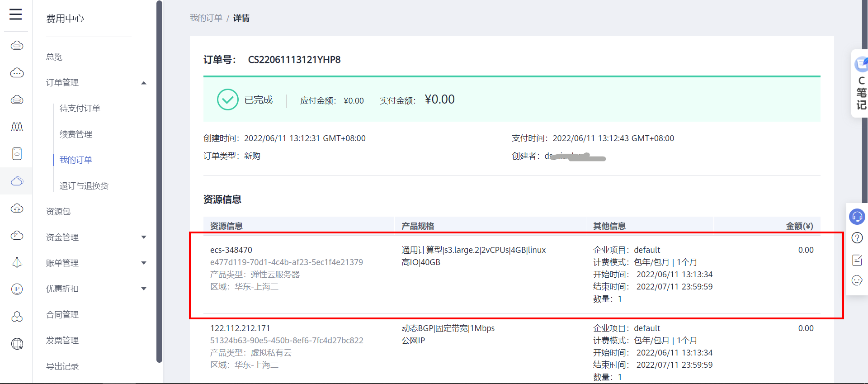Open the headset customer service chat

[x=857, y=217]
